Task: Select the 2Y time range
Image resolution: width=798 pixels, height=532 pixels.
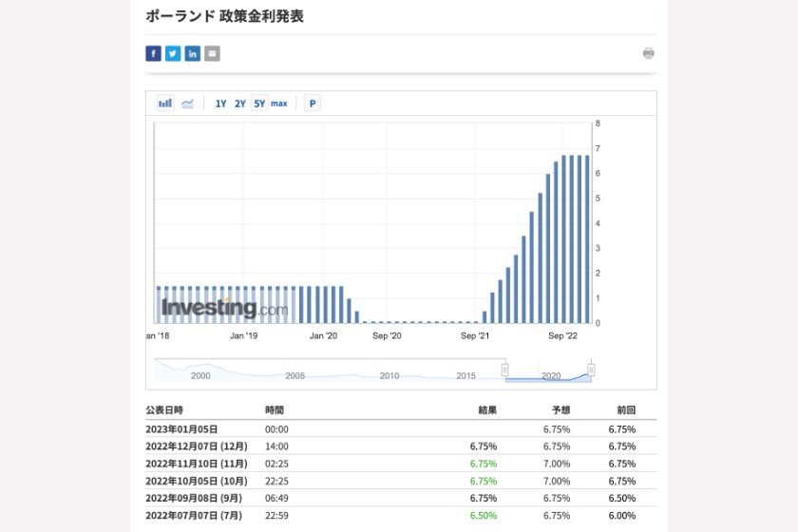Action: [240, 104]
